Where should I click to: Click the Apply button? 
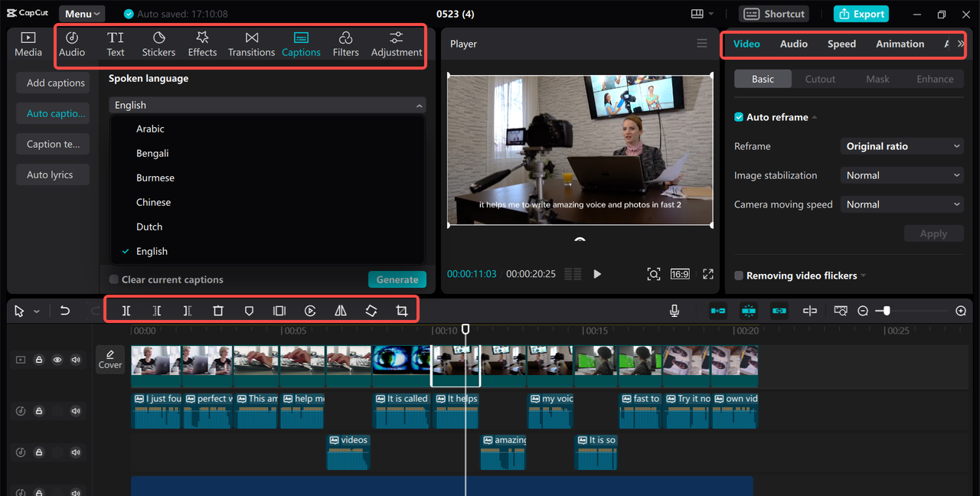tap(933, 233)
